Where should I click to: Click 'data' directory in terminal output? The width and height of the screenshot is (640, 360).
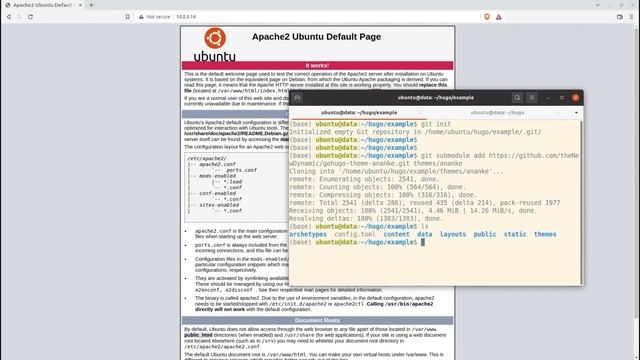(424, 234)
